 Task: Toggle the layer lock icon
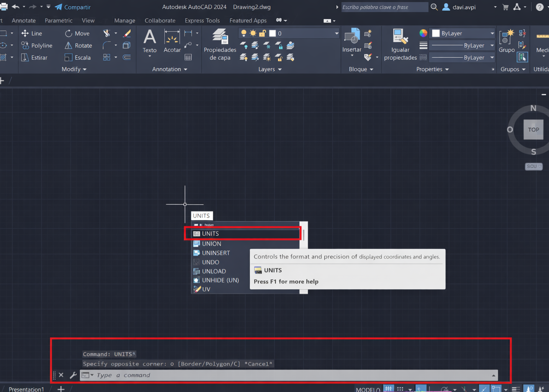262,33
